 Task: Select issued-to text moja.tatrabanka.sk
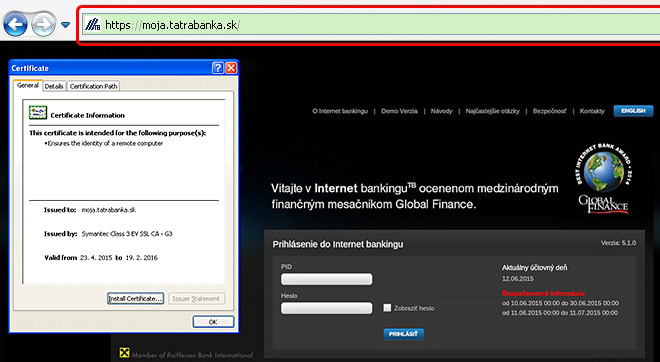click(x=109, y=210)
